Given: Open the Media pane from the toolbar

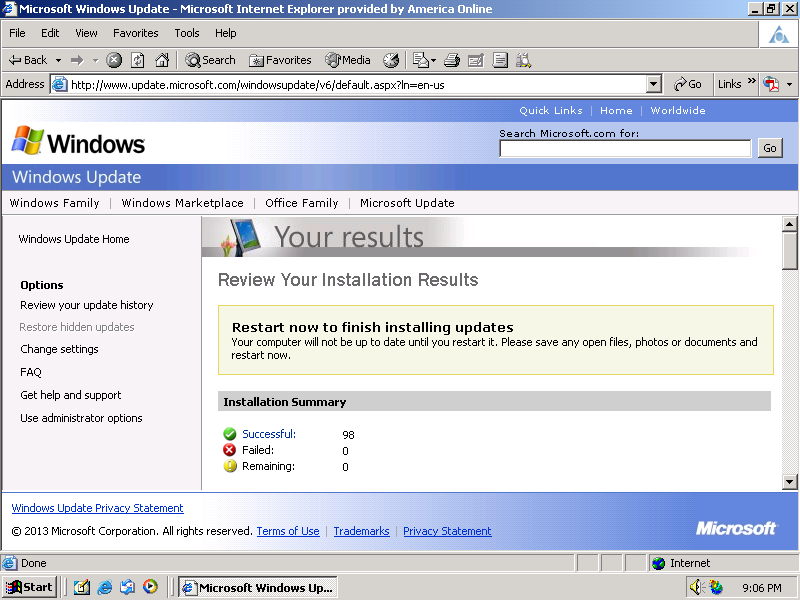Looking at the screenshot, I should pos(348,60).
